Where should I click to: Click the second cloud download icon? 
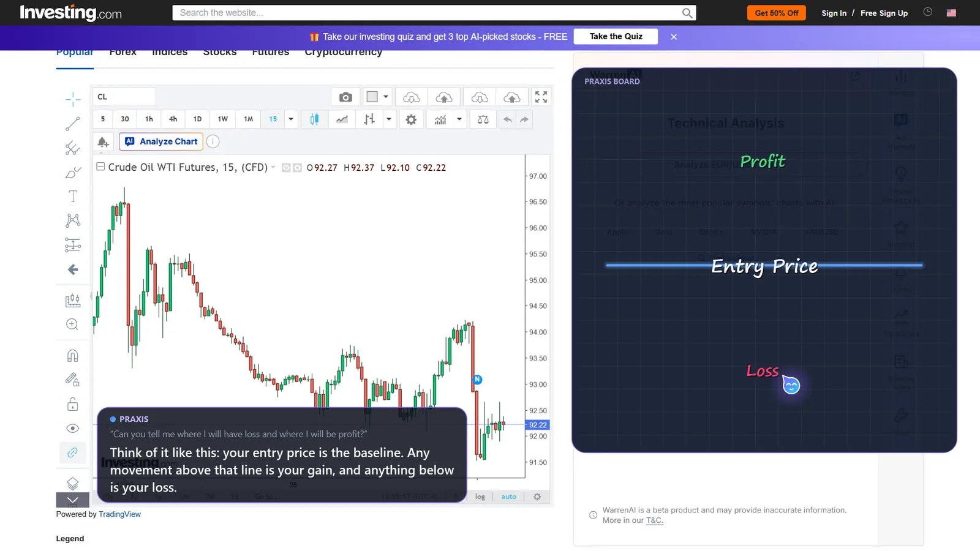pyautogui.click(x=480, y=97)
